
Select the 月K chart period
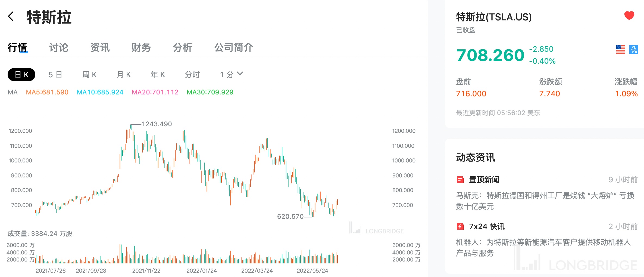click(124, 75)
